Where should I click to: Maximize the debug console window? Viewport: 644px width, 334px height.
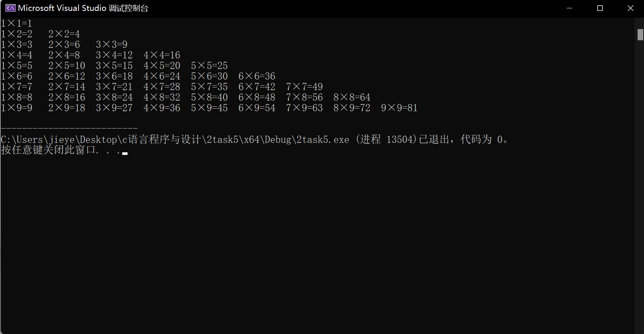600,8
